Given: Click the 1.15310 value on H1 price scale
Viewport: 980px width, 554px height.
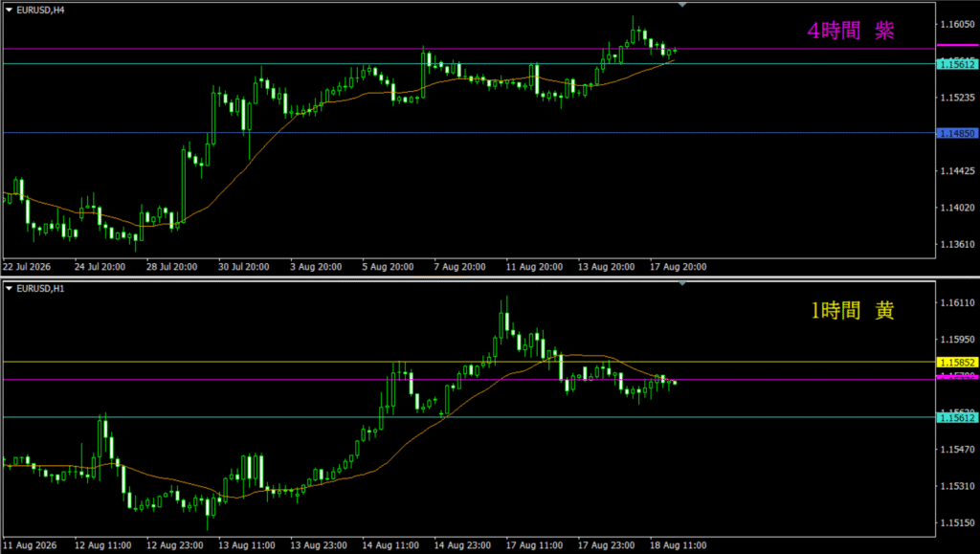Looking at the screenshot, I should (957, 486).
